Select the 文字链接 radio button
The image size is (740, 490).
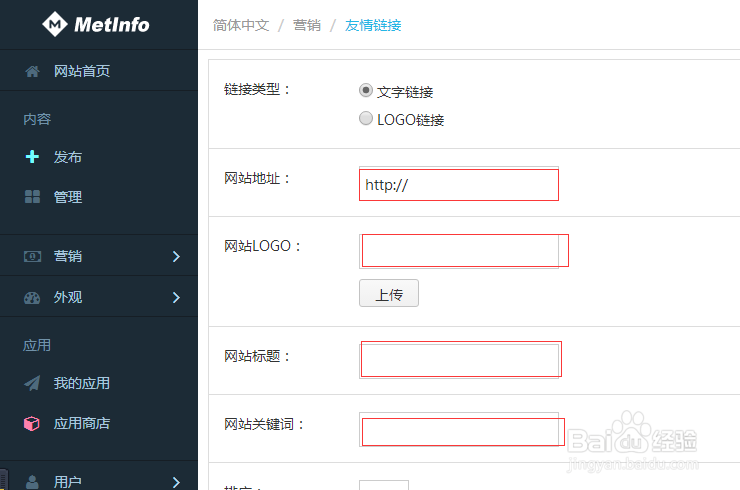click(366, 90)
